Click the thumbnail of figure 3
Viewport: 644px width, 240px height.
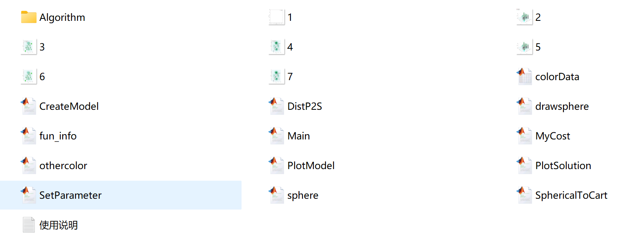click(x=28, y=47)
